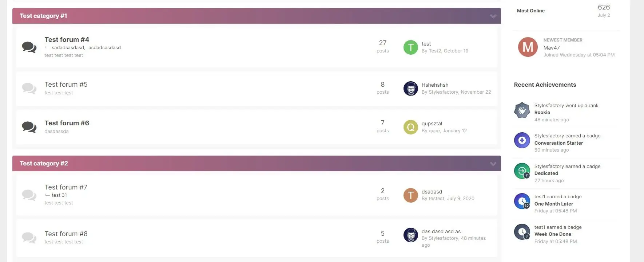Open the Hshehshsh latest topic

pyautogui.click(x=435, y=85)
